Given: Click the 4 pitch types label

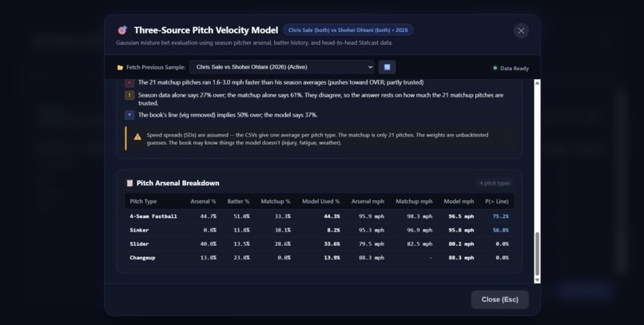Looking at the screenshot, I should click(x=495, y=183).
